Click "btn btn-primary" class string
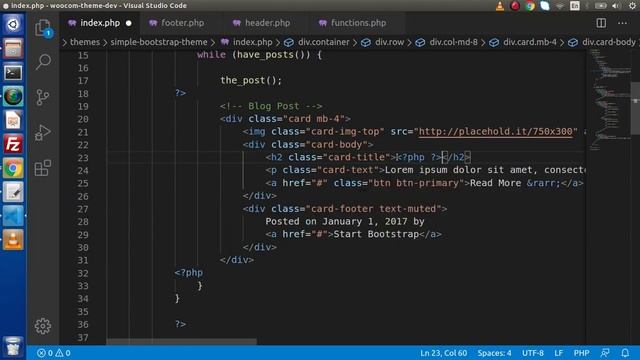Screen dimensions: 640x360 point(416,183)
